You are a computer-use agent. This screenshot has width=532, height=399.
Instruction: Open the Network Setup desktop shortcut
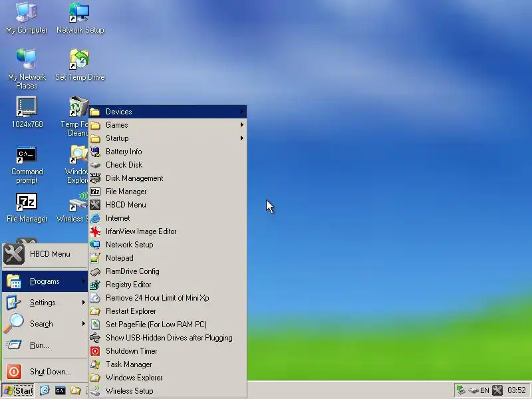point(80,18)
